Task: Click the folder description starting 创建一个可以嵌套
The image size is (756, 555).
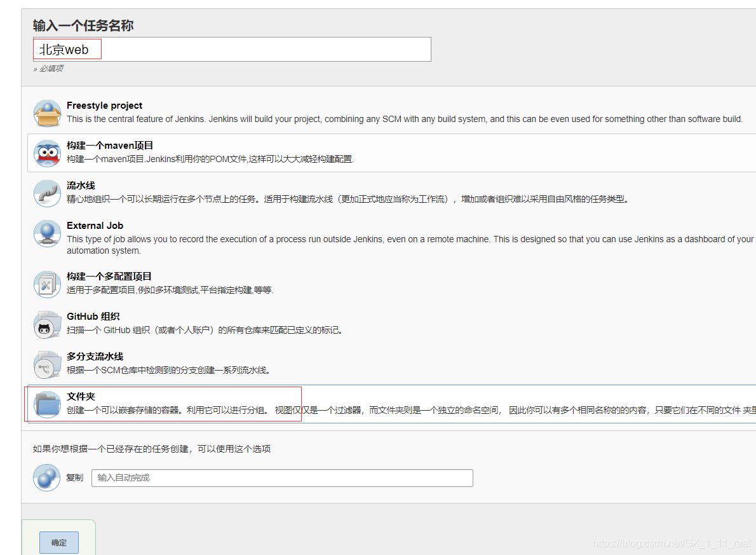Action: (411, 410)
